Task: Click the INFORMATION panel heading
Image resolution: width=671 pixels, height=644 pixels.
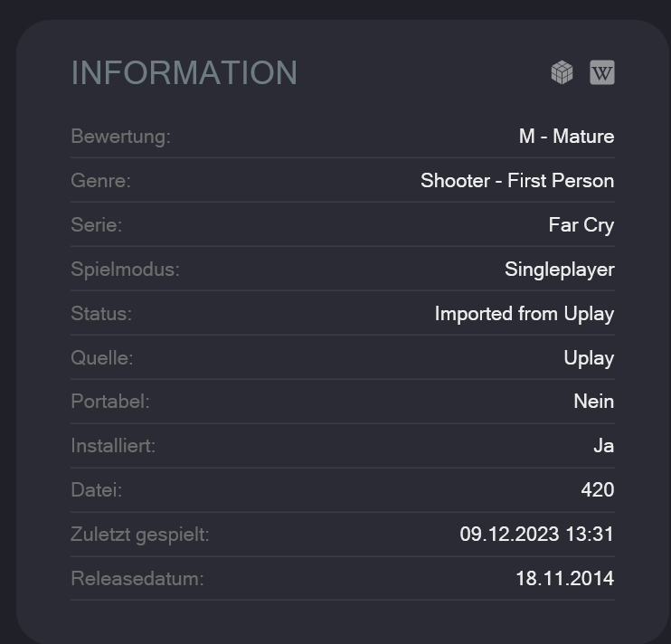Action: 184,72
